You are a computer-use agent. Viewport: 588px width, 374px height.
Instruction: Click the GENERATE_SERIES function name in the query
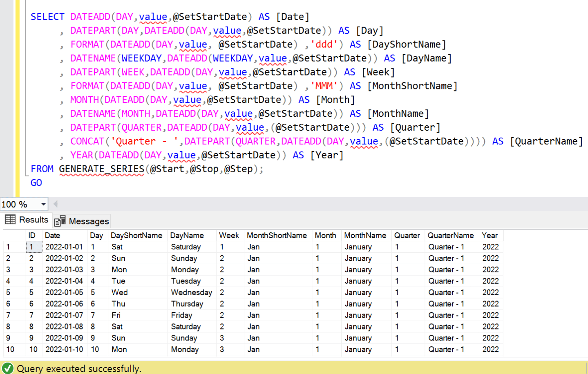pyautogui.click(x=102, y=169)
